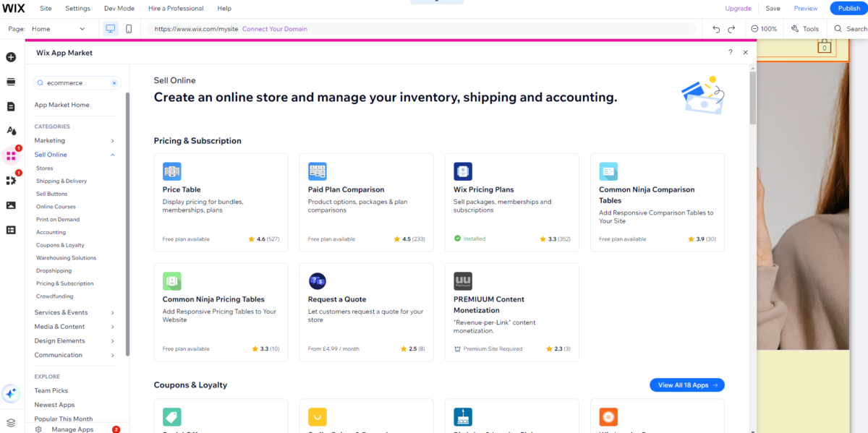Click the ecommerce search field
868x433 pixels.
(x=77, y=83)
